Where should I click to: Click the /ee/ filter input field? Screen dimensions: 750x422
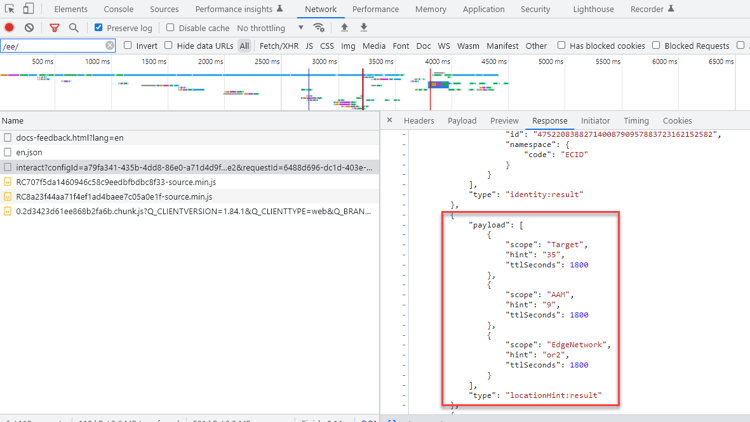tap(52, 46)
